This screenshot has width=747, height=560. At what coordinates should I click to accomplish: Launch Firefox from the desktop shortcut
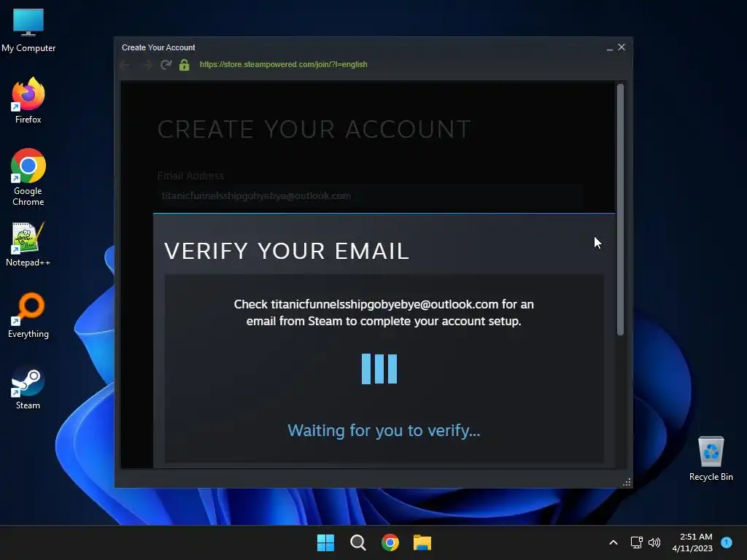tap(28, 101)
